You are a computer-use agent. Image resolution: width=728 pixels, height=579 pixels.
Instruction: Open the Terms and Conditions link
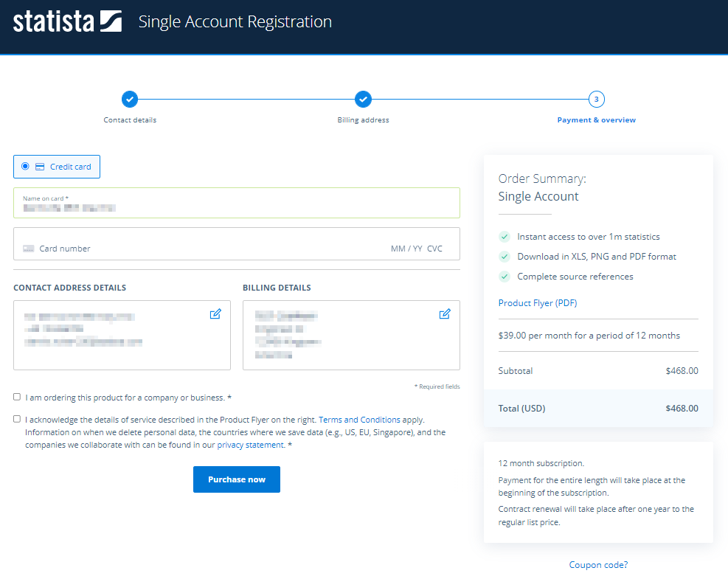359,420
